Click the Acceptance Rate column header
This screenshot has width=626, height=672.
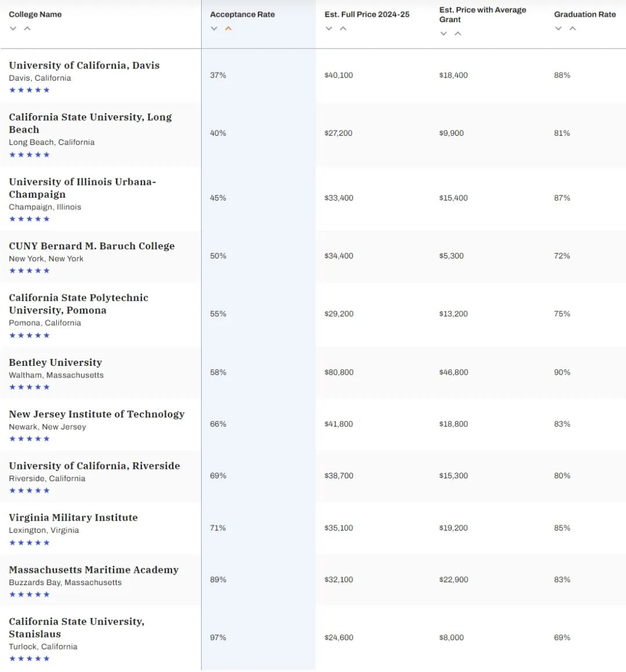coord(242,14)
